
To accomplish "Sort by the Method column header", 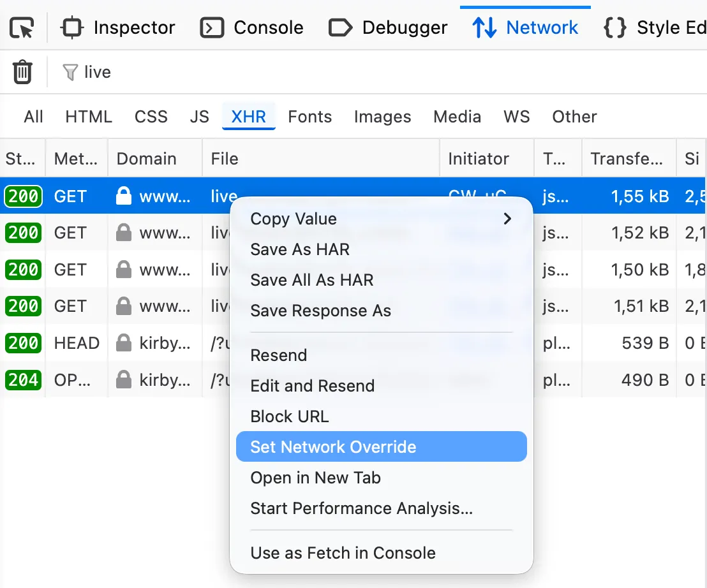I will [x=77, y=159].
